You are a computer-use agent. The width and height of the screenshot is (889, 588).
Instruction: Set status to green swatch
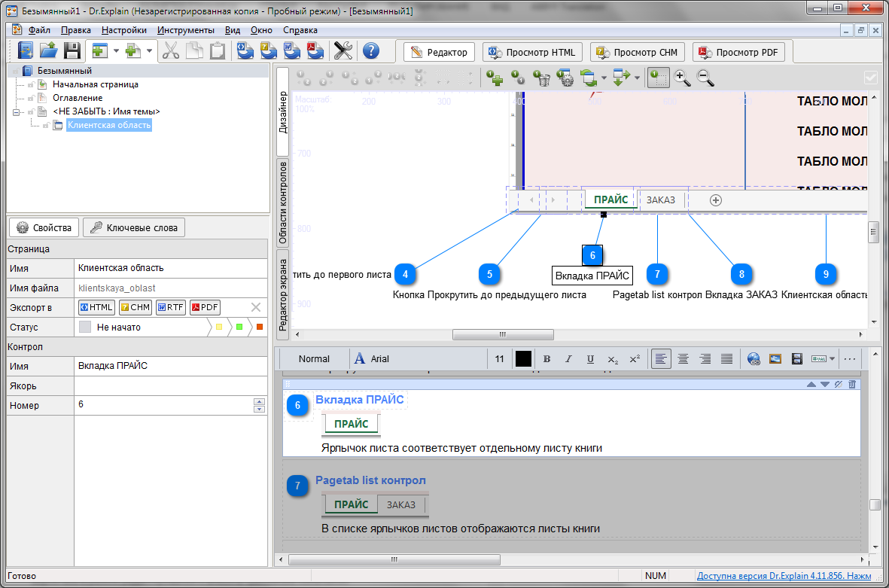(239, 328)
